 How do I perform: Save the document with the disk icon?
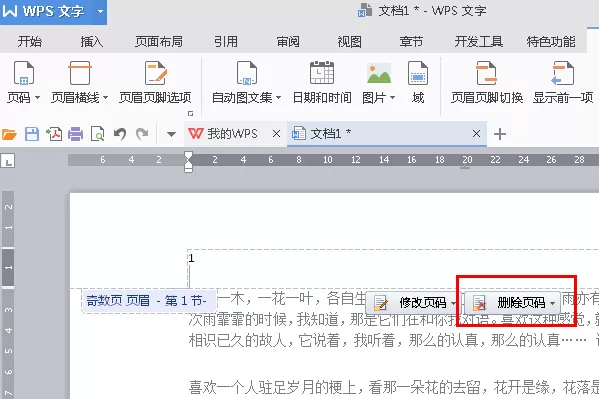click(x=32, y=134)
